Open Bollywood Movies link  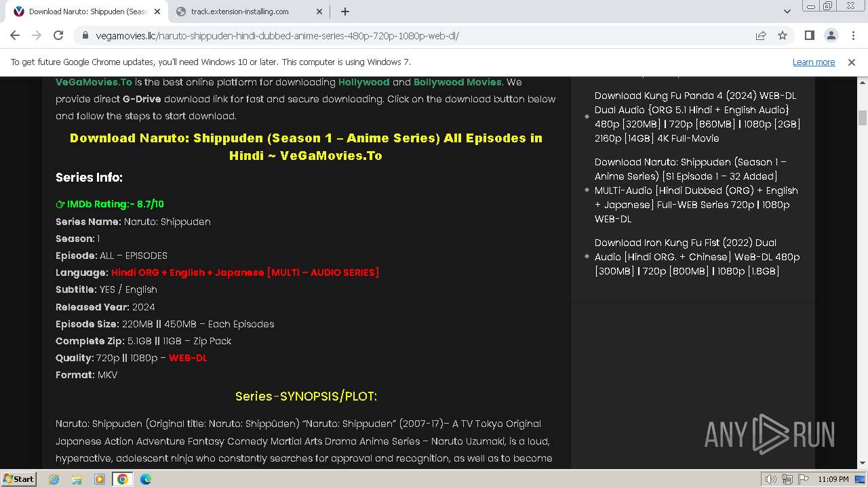458,82
